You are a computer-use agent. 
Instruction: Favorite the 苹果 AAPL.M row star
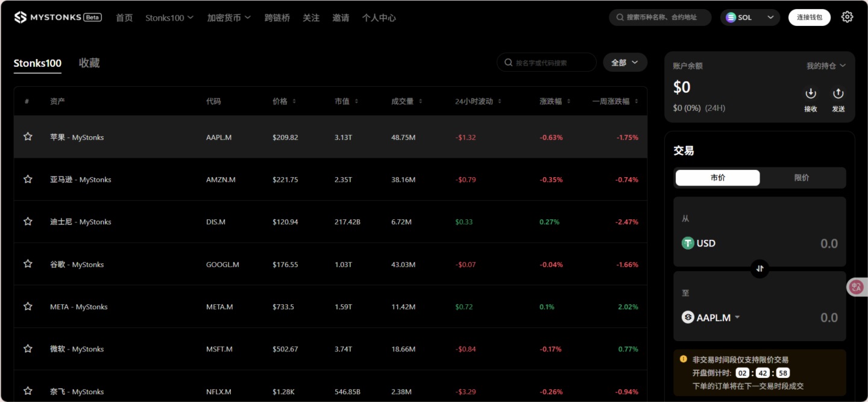pyautogui.click(x=27, y=137)
